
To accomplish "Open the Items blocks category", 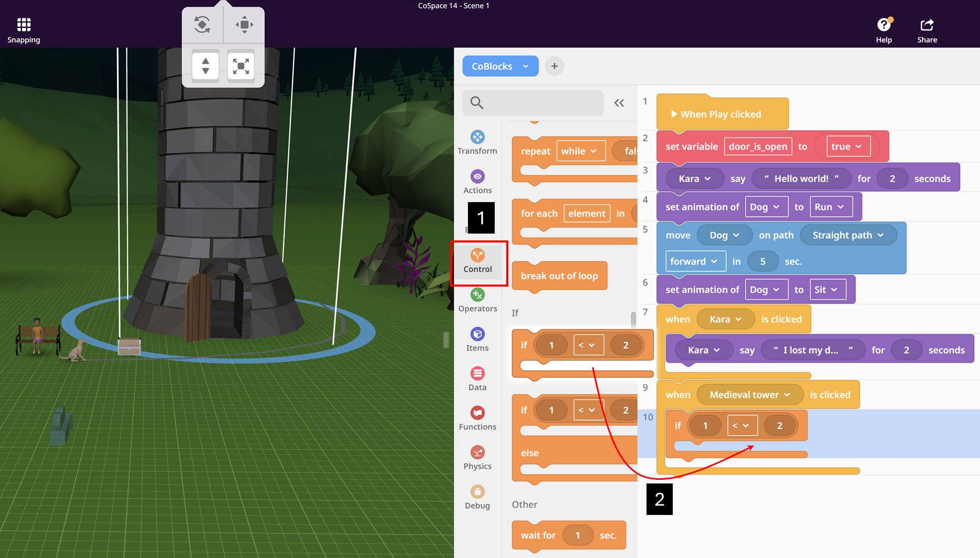I will point(477,340).
